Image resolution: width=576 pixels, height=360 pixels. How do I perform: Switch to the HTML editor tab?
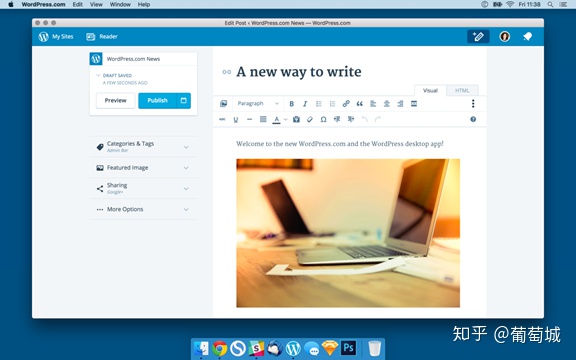pyautogui.click(x=462, y=90)
